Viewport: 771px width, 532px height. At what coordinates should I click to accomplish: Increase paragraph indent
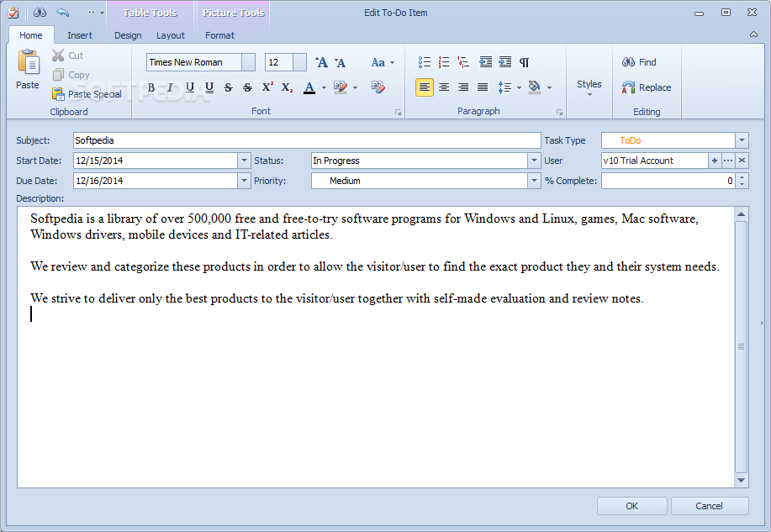click(505, 62)
